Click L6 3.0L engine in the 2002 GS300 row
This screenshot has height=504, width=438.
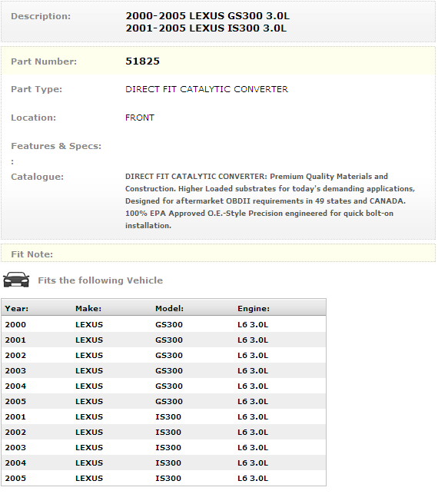coord(253,356)
